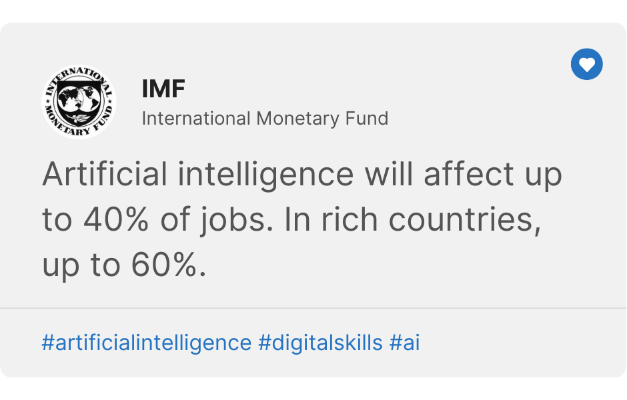
Task: Click the divider line above the hashtags
Action: point(313,308)
